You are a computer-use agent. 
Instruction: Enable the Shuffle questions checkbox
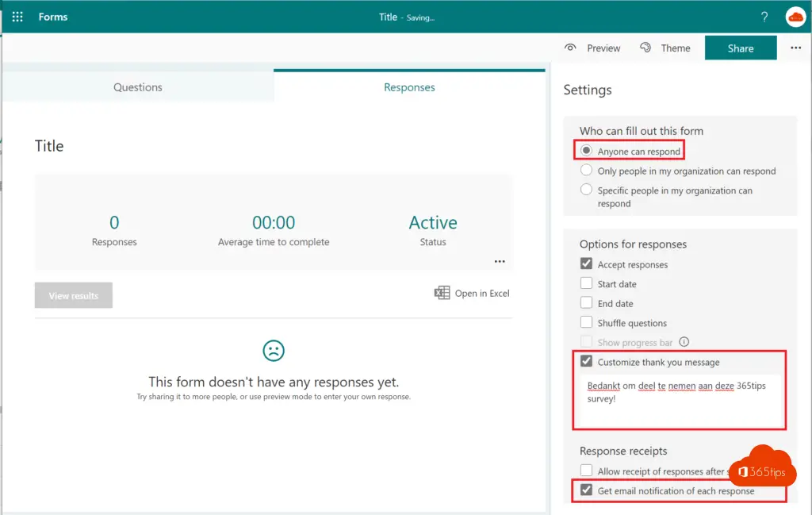click(587, 322)
